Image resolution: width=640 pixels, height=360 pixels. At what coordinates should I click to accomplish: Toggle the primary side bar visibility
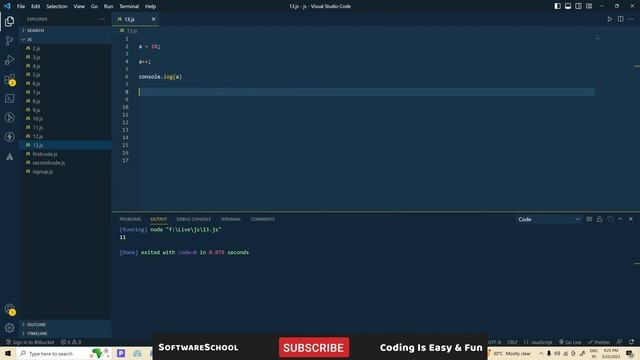point(558,6)
